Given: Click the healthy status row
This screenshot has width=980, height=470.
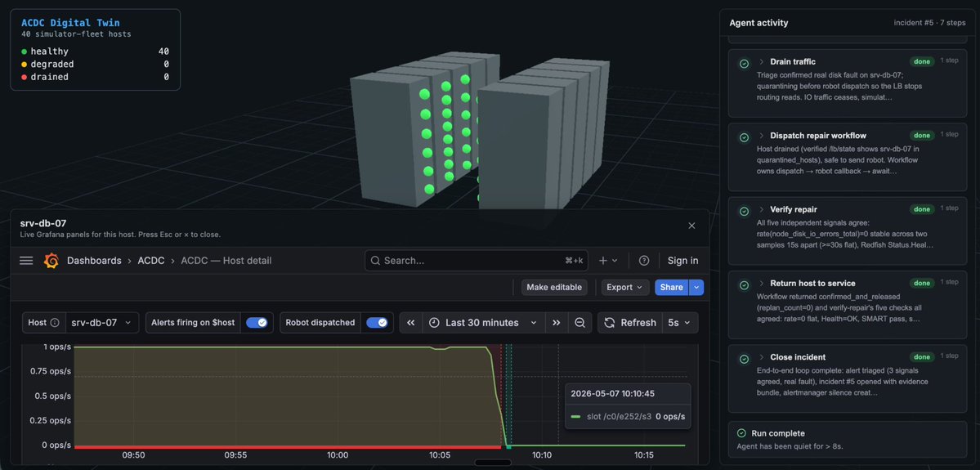Looking at the screenshot, I should point(95,51).
